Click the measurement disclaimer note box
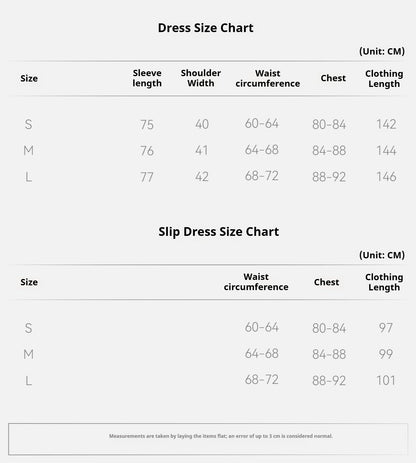The image size is (416, 463). 208,439
